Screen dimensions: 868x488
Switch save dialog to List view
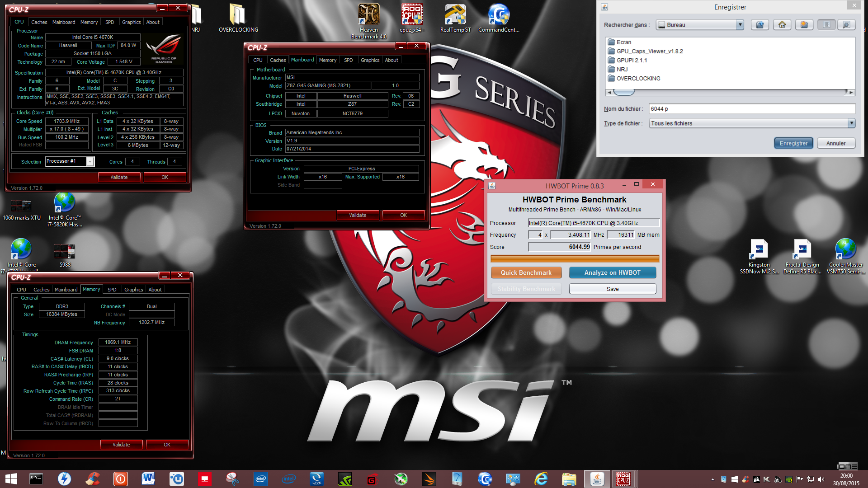click(x=826, y=25)
